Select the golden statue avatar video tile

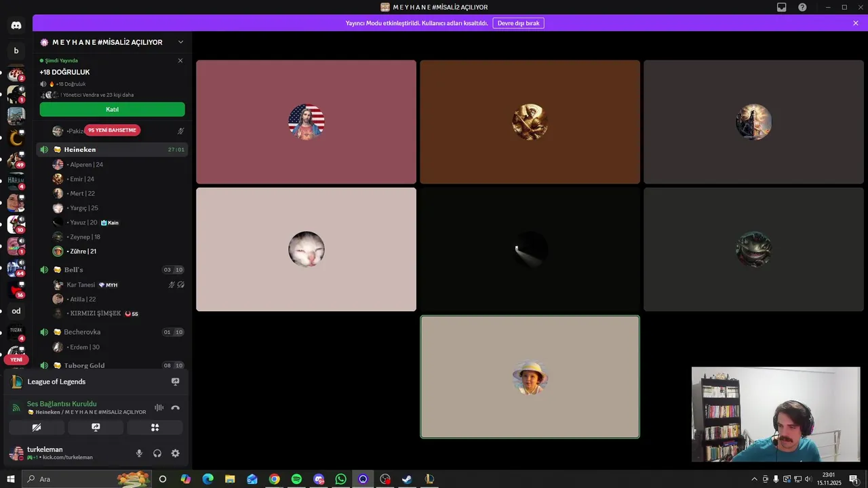530,122
